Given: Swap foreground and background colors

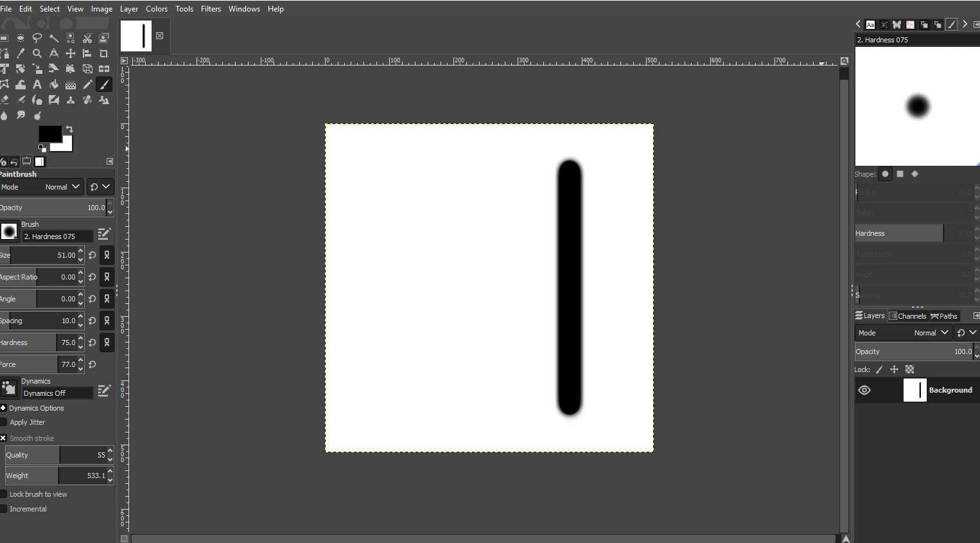Looking at the screenshot, I should pos(69,129).
